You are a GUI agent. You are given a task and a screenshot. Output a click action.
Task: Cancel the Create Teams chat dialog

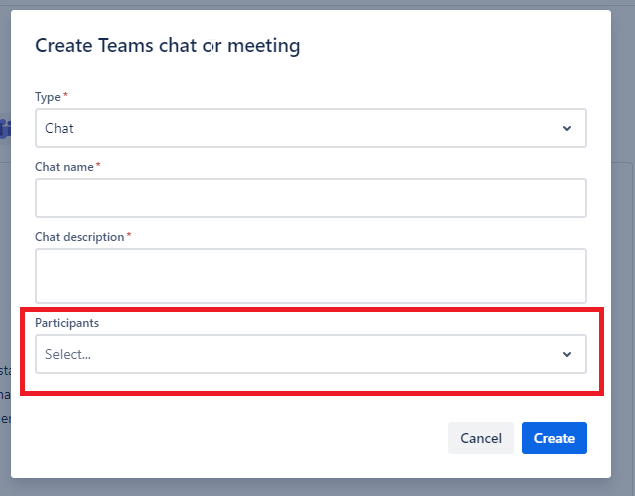point(481,438)
